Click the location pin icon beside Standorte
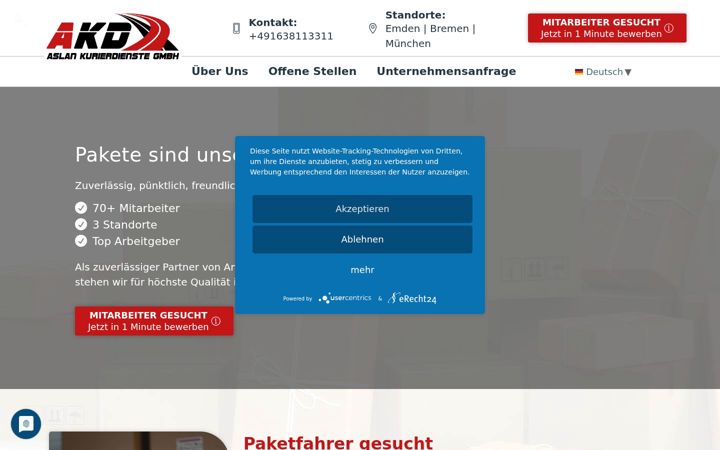This screenshot has height=450, width=720. [x=373, y=28]
